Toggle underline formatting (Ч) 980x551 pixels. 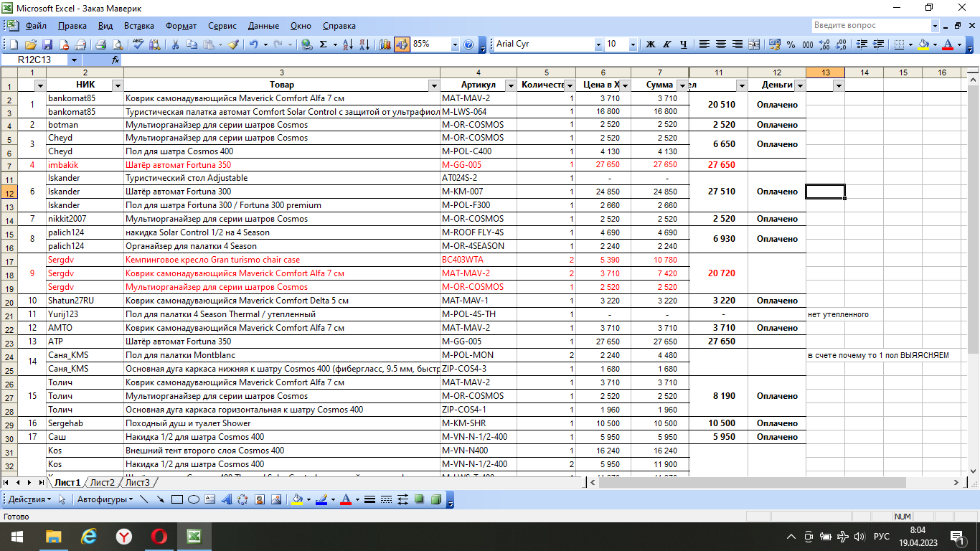(x=684, y=44)
